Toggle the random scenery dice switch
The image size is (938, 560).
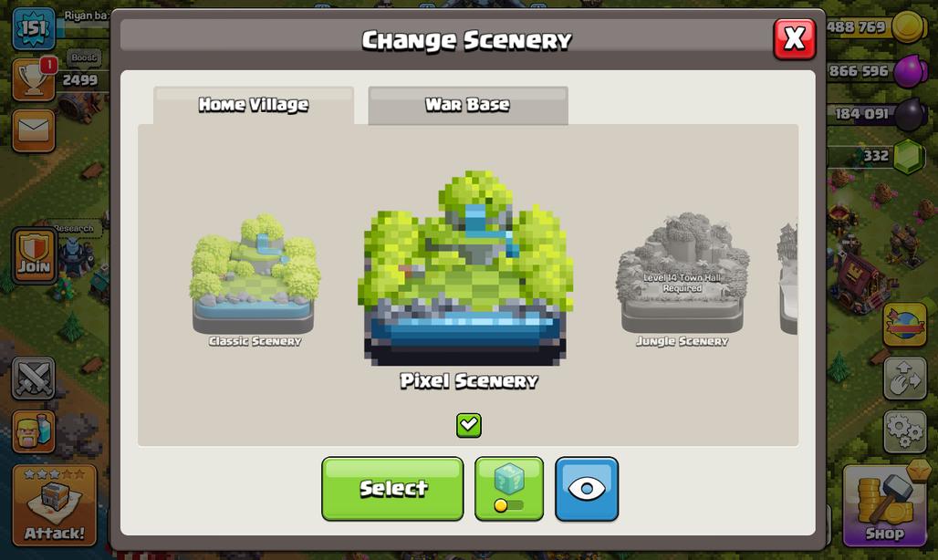click(x=509, y=489)
